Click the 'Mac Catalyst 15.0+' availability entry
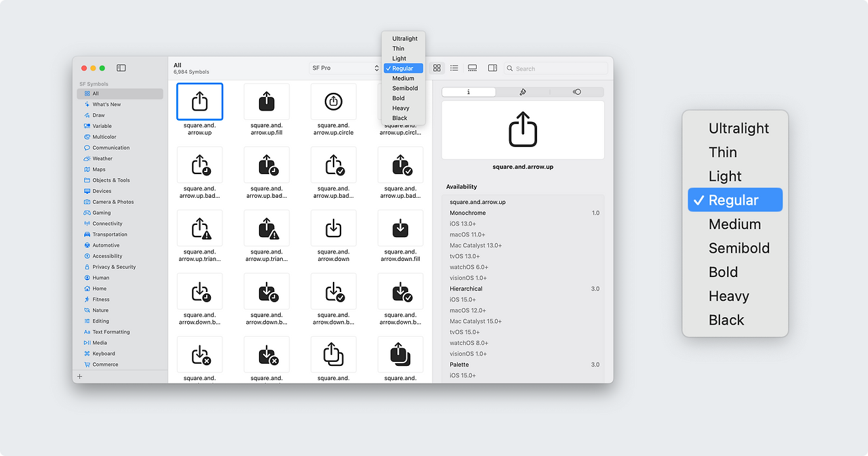This screenshot has height=456, width=868. pyautogui.click(x=475, y=321)
